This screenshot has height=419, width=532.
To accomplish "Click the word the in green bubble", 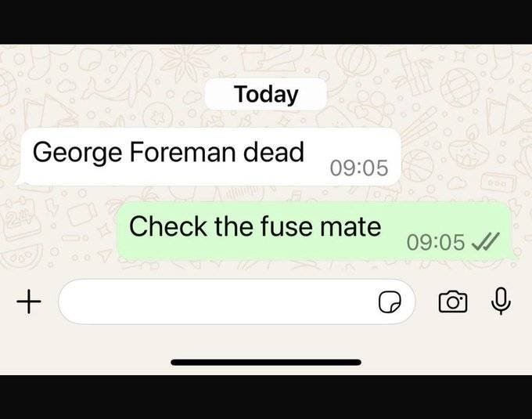I will 234,226.
